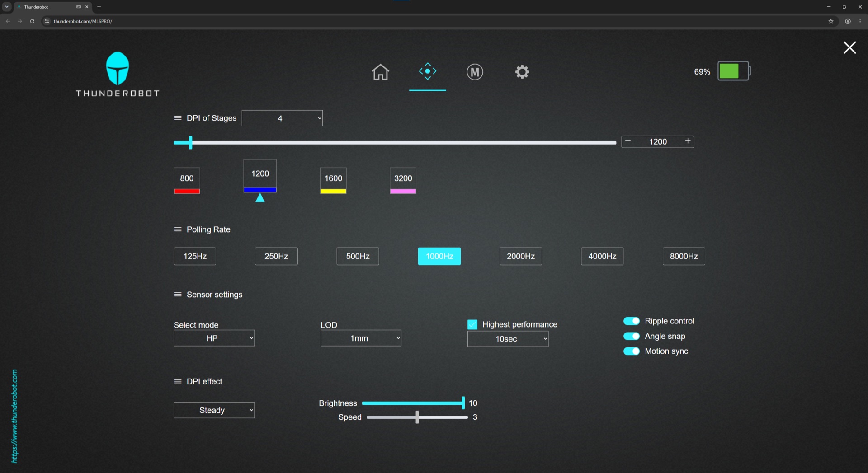The width and height of the screenshot is (868, 473).
Task: Click the address bar URL thunderobot.com/ML6PRO/
Action: pos(83,21)
